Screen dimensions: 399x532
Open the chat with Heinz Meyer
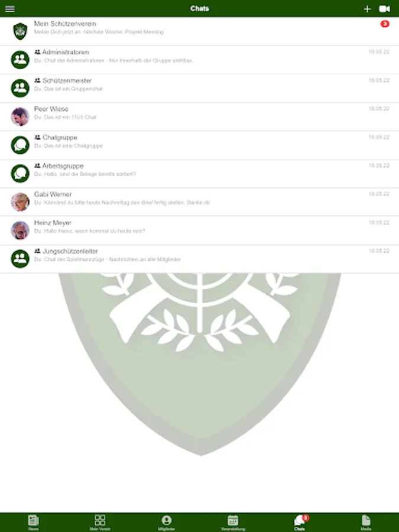point(200,231)
